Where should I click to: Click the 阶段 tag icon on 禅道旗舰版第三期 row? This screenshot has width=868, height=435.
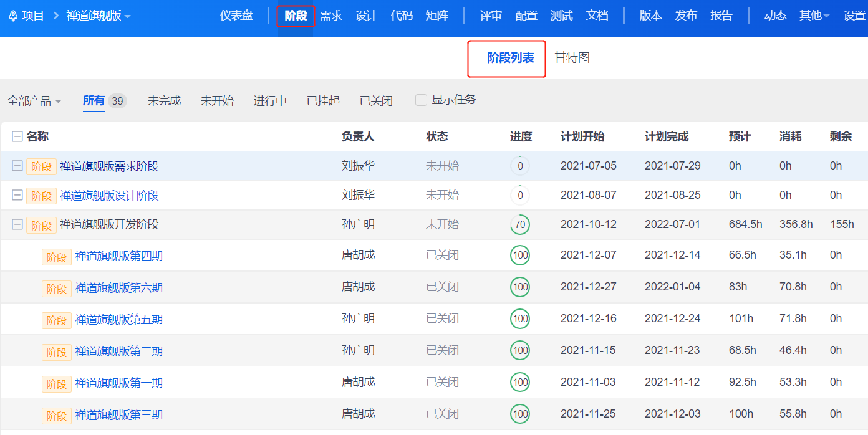57,416
